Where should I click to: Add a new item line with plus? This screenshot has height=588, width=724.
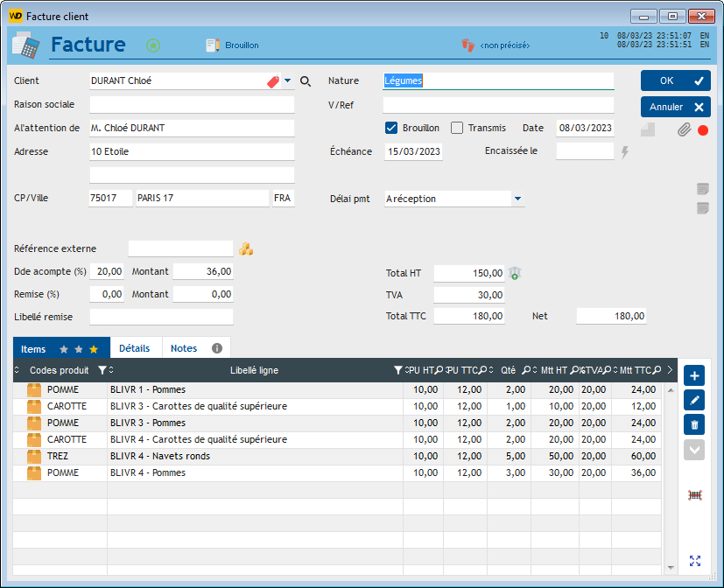click(x=695, y=375)
